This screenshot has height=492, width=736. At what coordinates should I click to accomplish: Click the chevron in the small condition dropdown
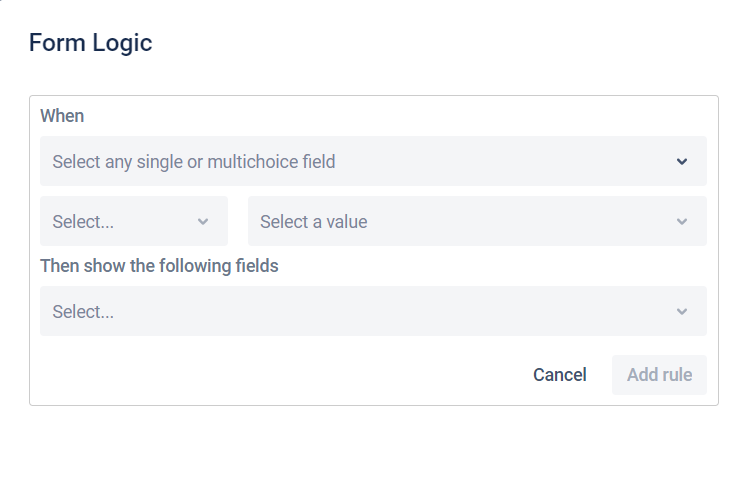click(x=203, y=222)
